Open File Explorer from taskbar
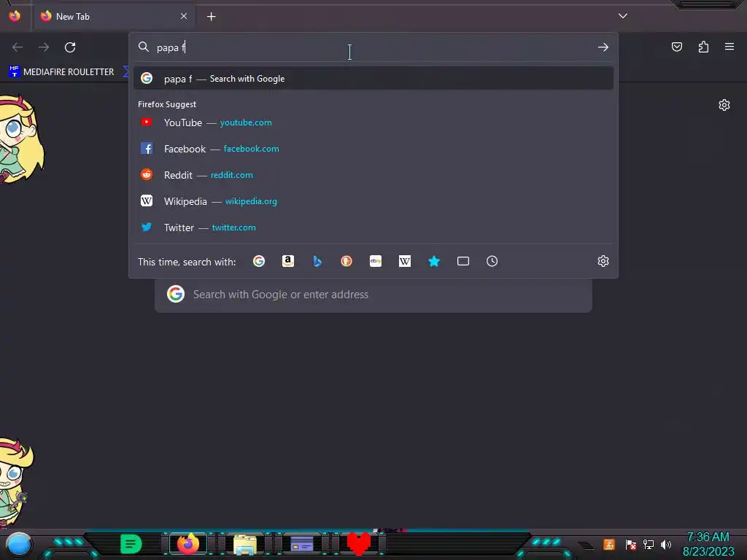This screenshot has width=747, height=560. (245, 544)
